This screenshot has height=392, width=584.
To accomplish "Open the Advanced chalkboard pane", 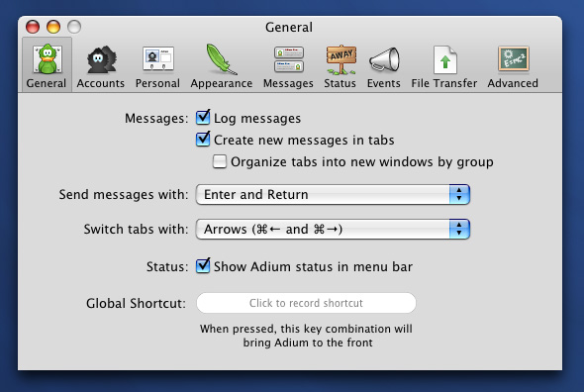I will click(513, 67).
